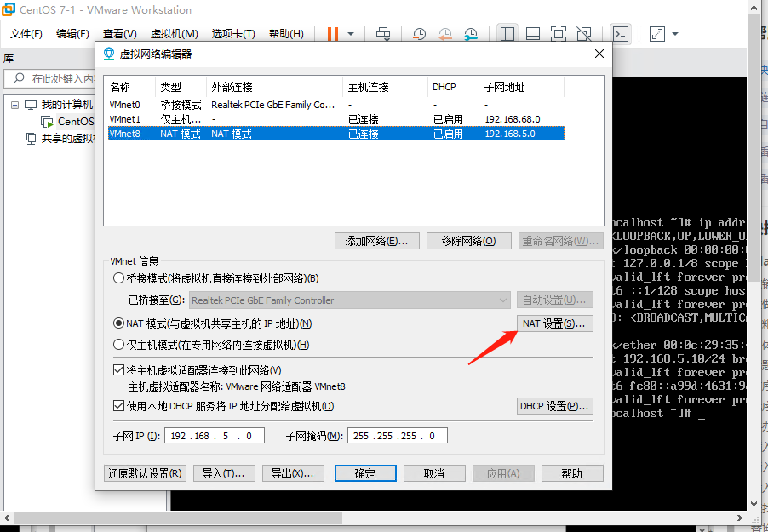Click the NAT 设置(S) button

(554, 323)
